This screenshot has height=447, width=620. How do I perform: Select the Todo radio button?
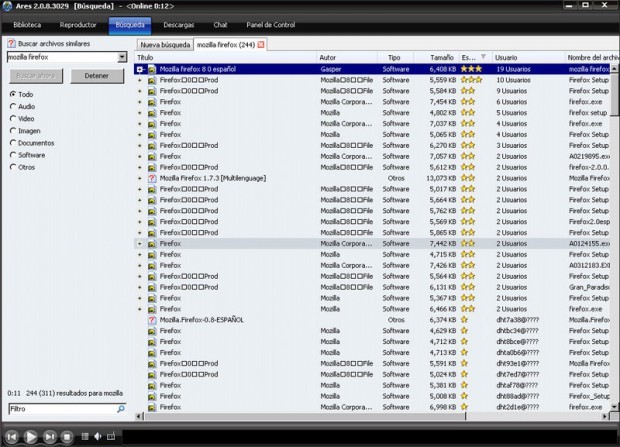point(13,94)
